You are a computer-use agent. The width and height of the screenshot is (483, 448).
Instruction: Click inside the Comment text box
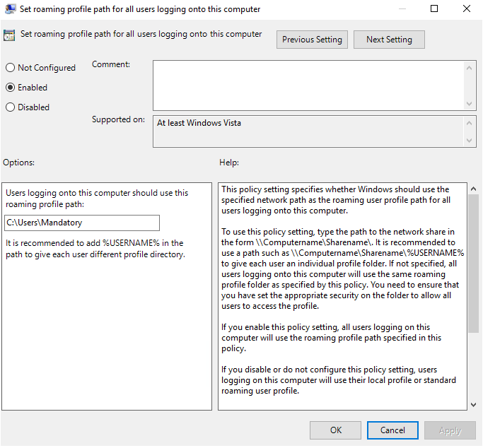click(x=308, y=85)
